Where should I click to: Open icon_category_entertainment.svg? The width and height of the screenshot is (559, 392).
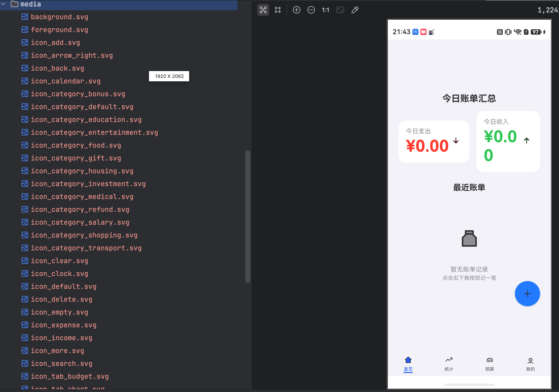[94, 132]
